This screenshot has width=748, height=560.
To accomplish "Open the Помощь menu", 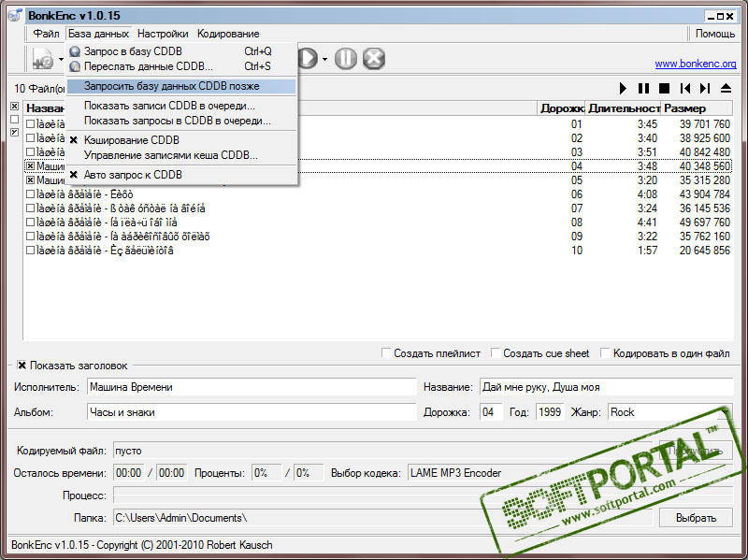I will 714,34.
